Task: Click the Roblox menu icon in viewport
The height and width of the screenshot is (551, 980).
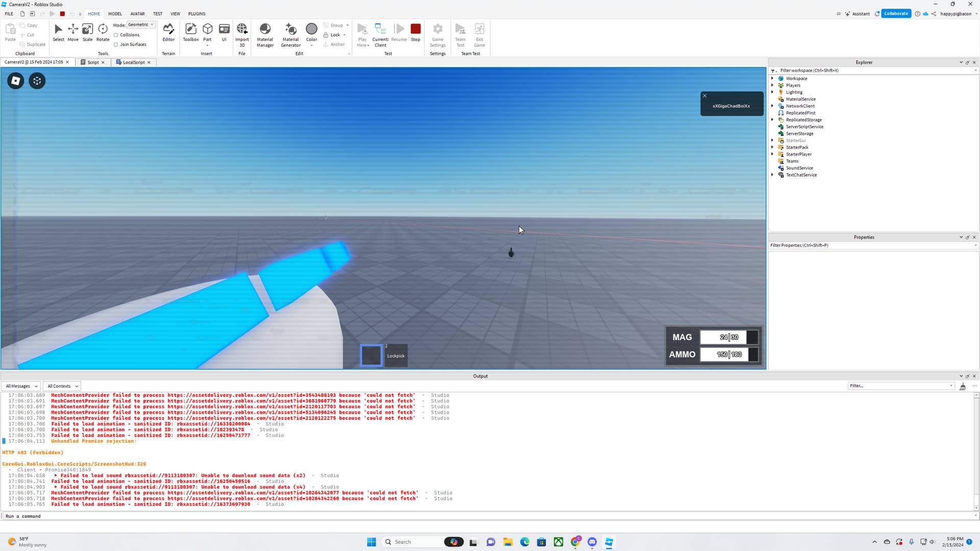Action: [15, 81]
